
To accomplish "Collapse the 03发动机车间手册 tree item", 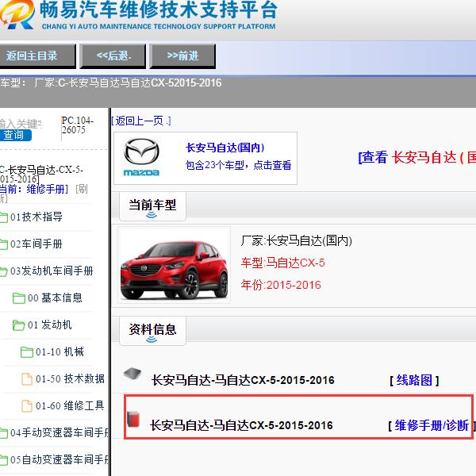I will coord(52,271).
